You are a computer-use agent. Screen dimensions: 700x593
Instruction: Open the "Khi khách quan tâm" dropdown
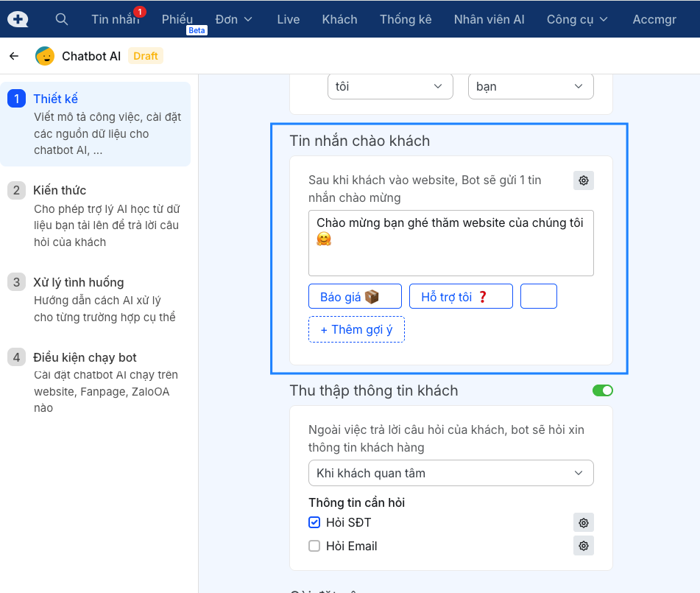point(450,473)
